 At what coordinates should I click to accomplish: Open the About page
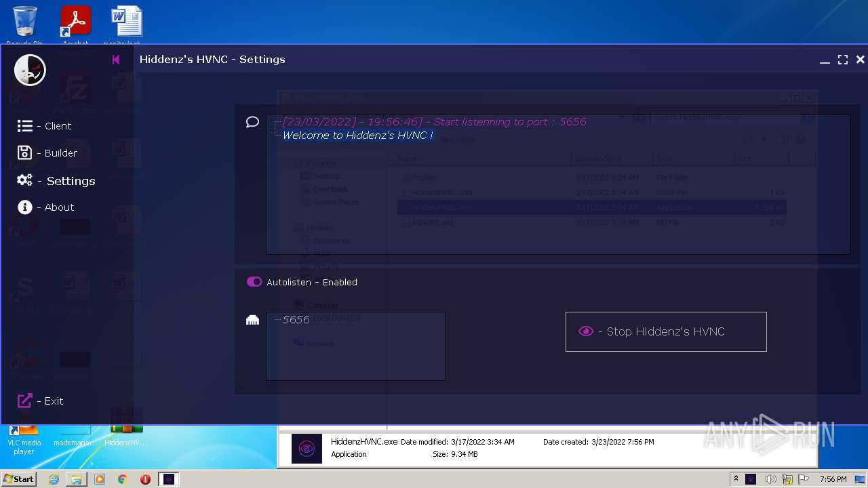pyautogui.click(x=45, y=207)
